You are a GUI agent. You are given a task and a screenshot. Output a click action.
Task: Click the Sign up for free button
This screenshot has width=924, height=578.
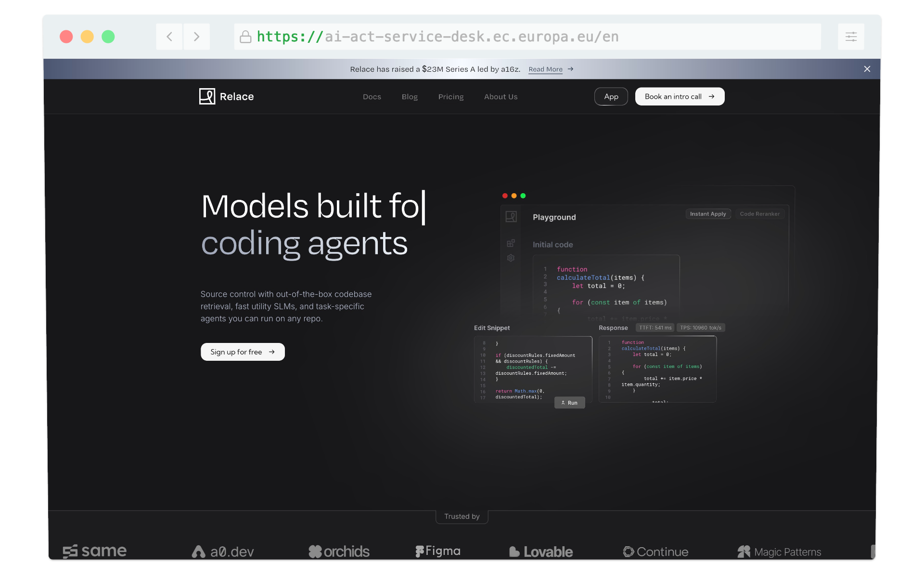coord(242,352)
